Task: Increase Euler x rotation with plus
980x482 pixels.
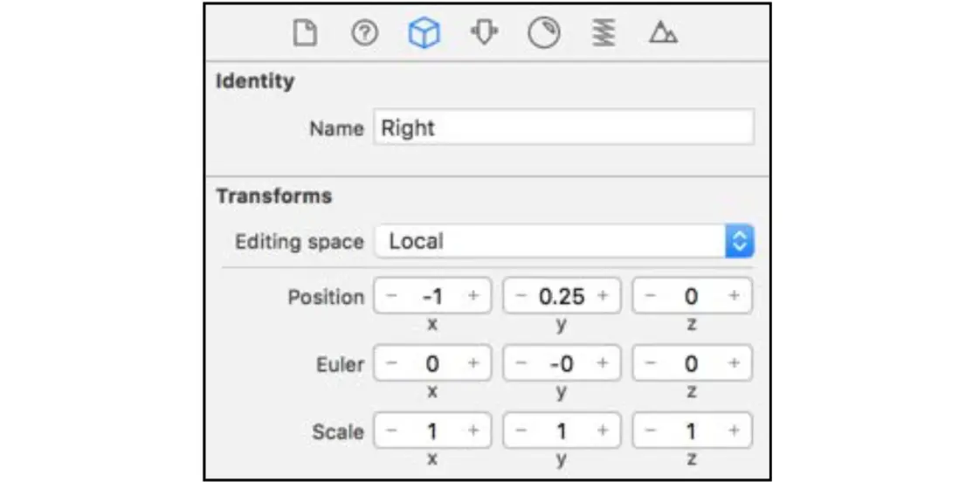Action: (x=473, y=362)
